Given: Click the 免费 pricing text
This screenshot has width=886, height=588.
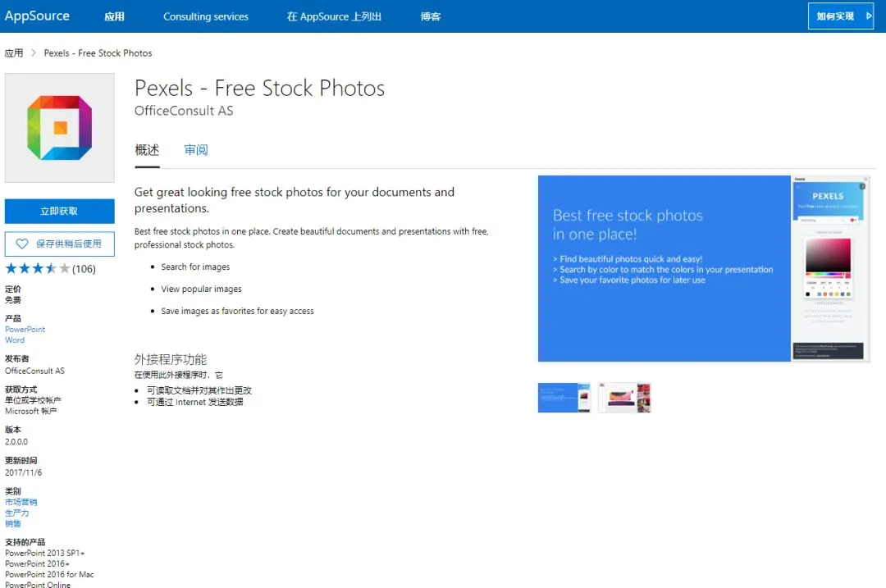Looking at the screenshot, I should click(13, 300).
